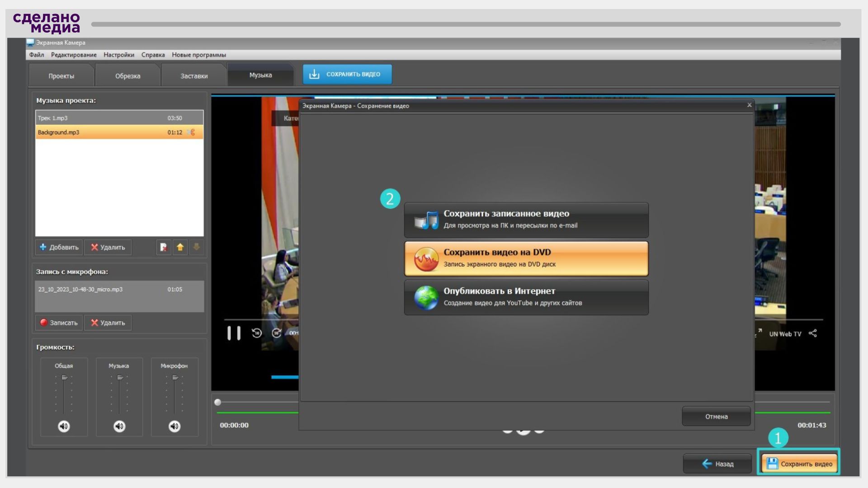The height and width of the screenshot is (488, 868).
Task: Mute the Микрофон volume speaker icon
Action: click(x=175, y=426)
